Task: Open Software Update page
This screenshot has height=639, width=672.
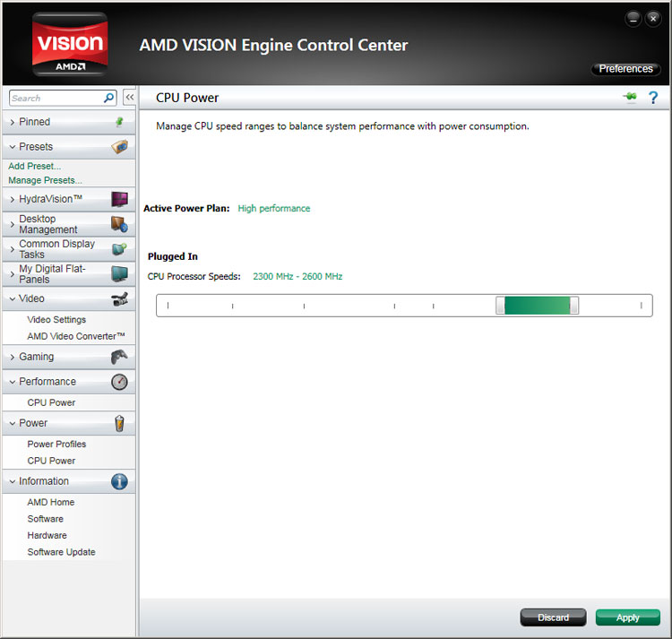Action: click(x=61, y=552)
